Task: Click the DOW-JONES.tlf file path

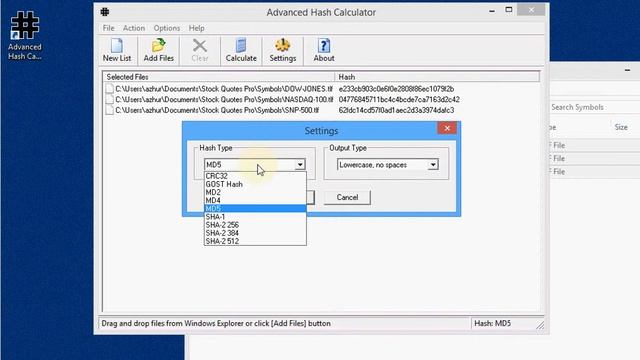Action: point(224,89)
